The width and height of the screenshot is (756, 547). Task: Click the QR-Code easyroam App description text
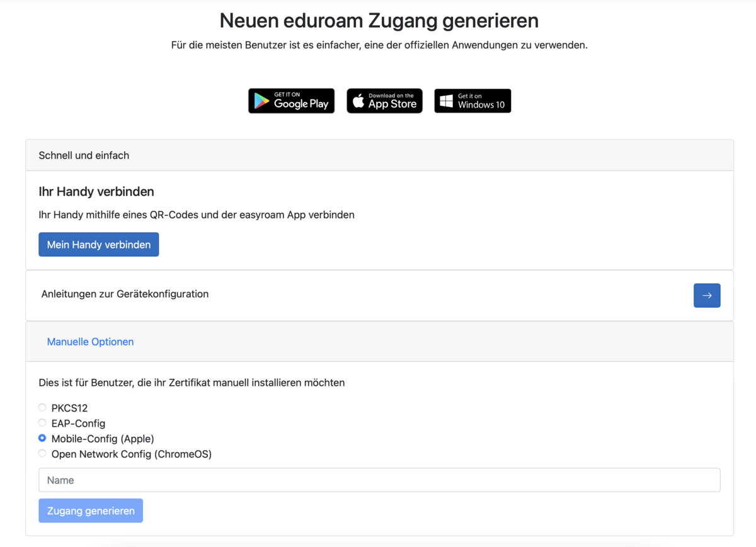197,215
